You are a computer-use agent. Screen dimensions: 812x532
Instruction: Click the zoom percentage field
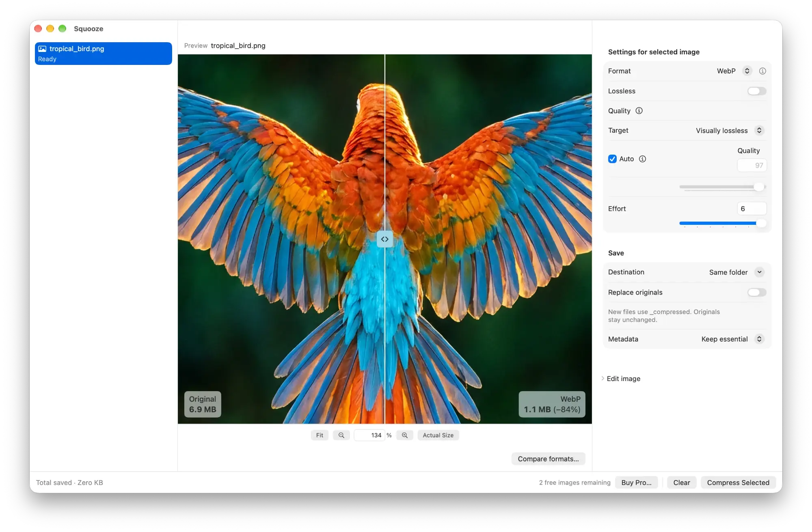(369, 435)
